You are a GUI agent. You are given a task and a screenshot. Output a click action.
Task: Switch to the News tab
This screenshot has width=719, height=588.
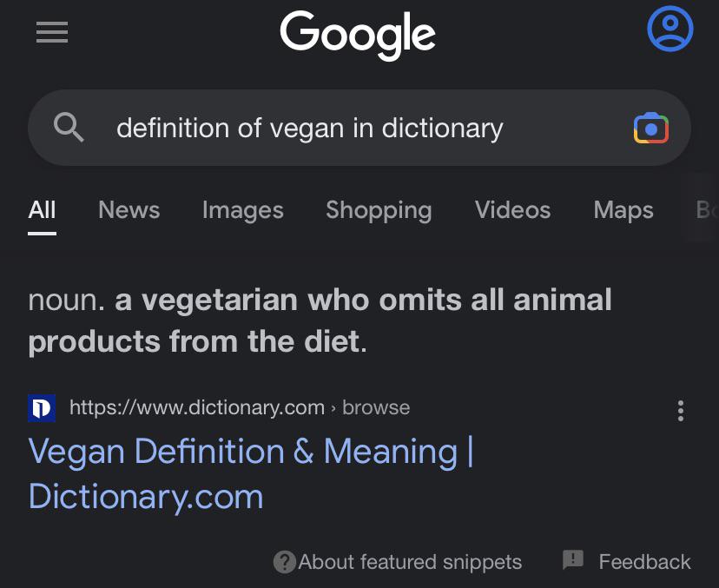(x=129, y=210)
